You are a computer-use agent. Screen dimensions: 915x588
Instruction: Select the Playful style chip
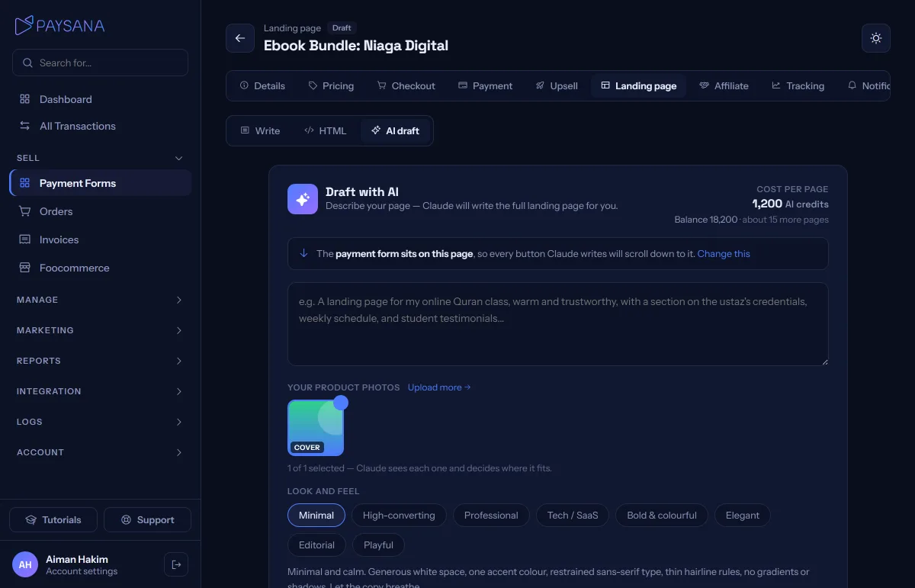tap(378, 545)
